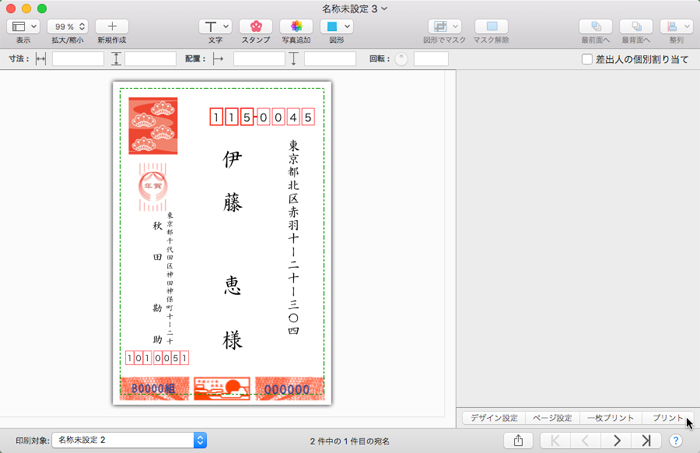Switch to the デザイン設定 tab
The width and height of the screenshot is (700, 453).
coord(494,417)
